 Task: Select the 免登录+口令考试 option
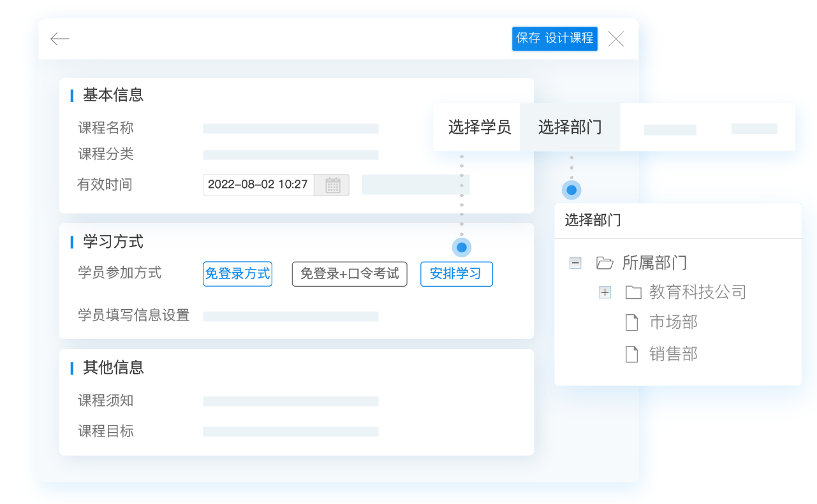point(350,274)
